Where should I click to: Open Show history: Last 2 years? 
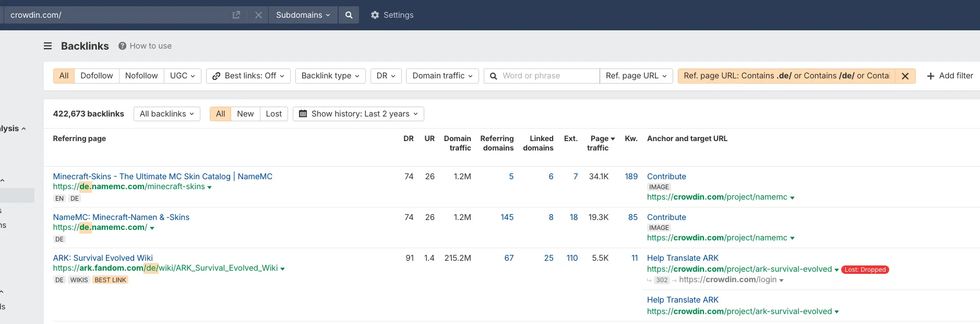(x=358, y=114)
